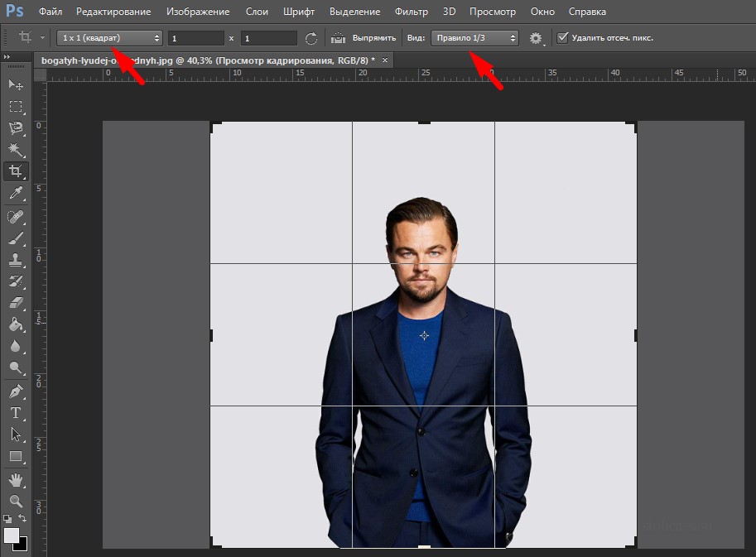Image resolution: width=756 pixels, height=557 pixels.
Task: Select the Move tool
Action: [x=16, y=84]
